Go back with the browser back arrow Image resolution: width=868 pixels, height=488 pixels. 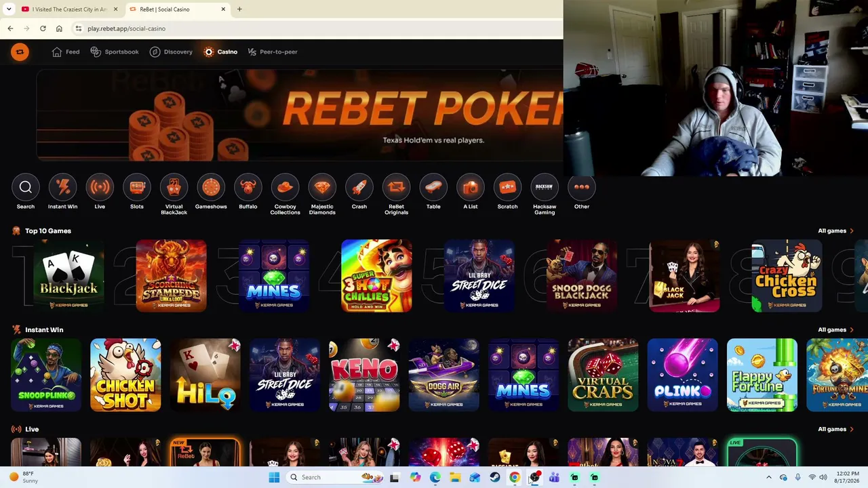pos(10,28)
